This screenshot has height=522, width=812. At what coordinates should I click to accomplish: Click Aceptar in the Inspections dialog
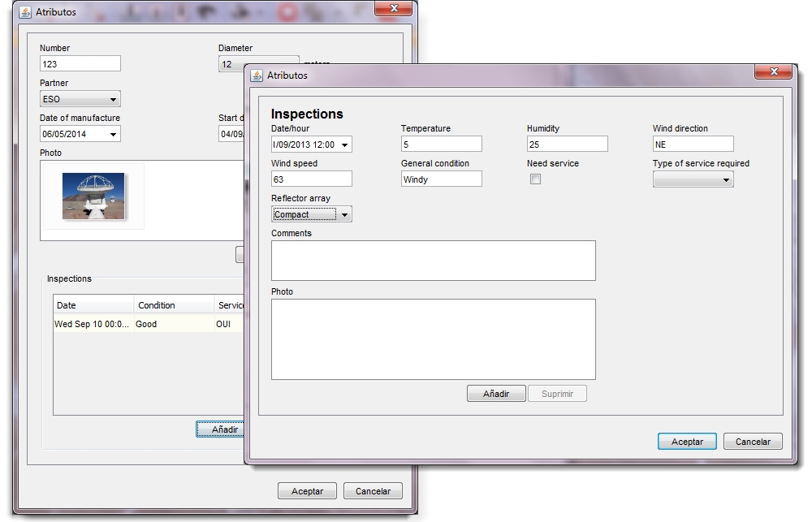687,441
